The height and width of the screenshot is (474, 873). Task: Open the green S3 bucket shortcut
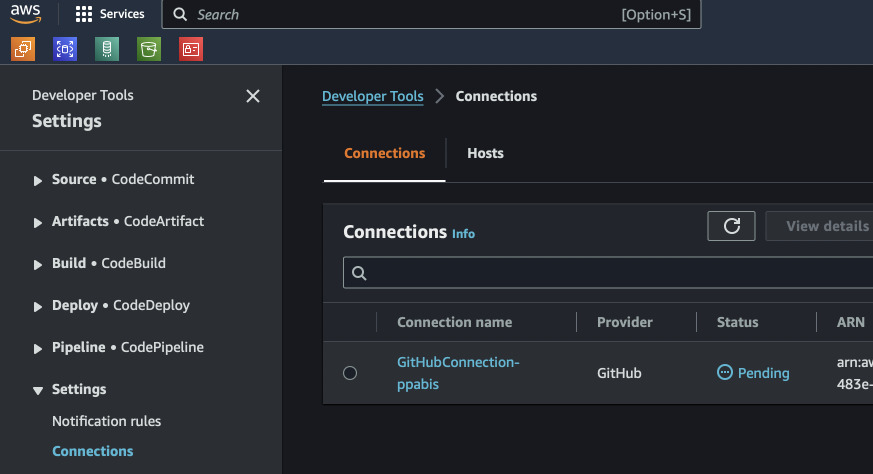point(149,49)
